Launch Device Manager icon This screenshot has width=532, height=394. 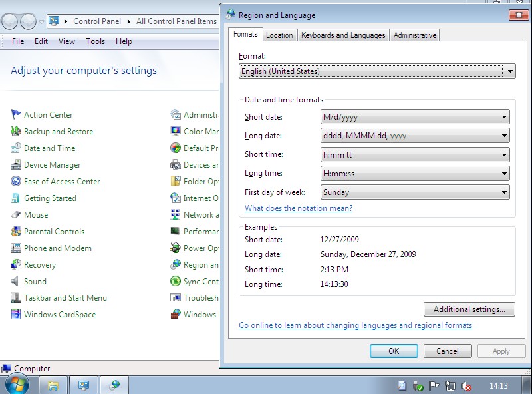point(15,165)
